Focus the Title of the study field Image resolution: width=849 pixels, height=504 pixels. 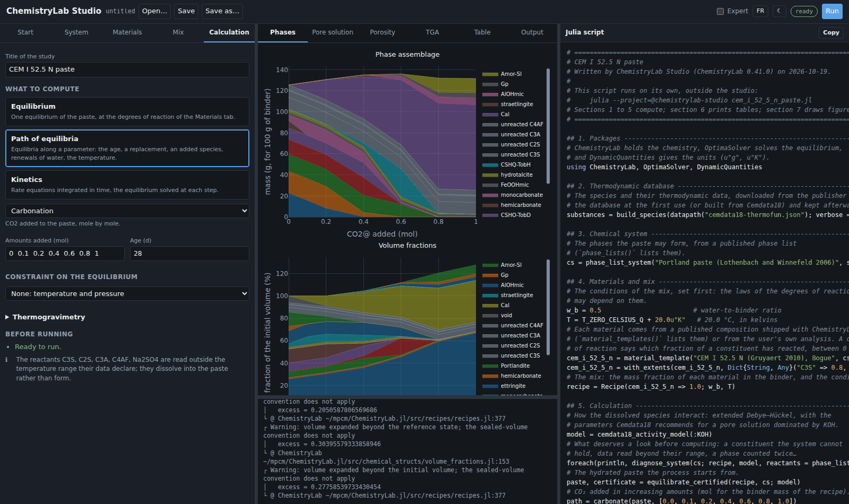pos(127,69)
